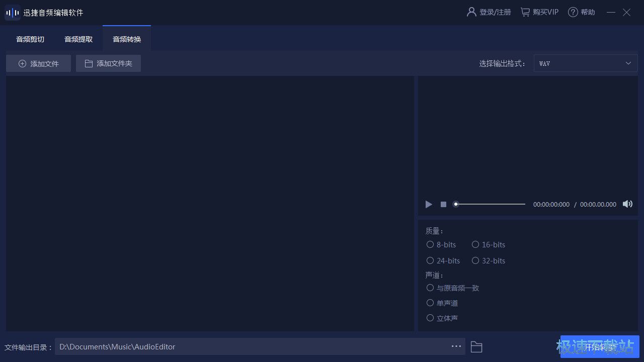This screenshot has height=362, width=644.
Task: Switch to the 音频剪切 tab
Action: click(30, 39)
